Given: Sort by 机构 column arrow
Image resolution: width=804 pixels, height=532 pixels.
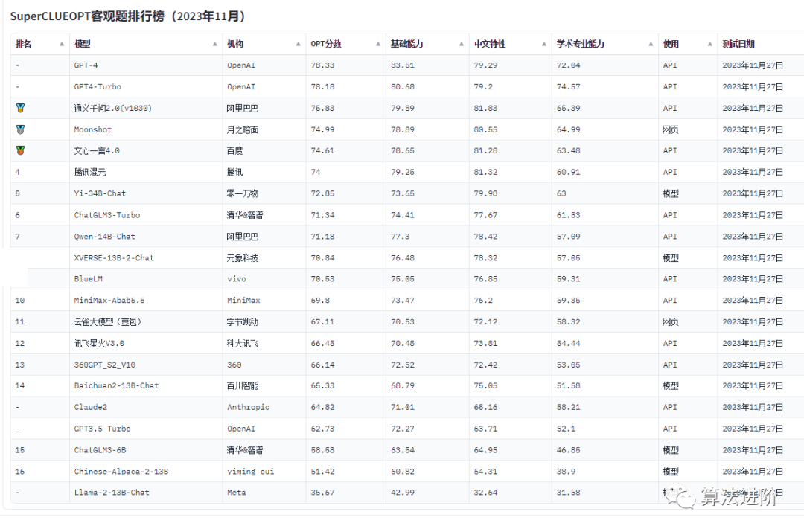Looking at the screenshot, I should [x=298, y=44].
